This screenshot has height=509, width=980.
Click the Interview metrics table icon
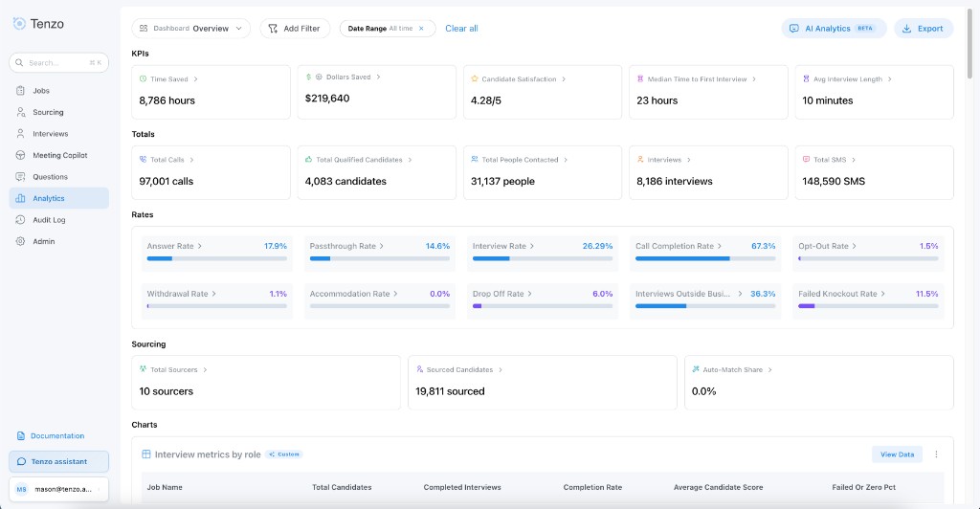146,454
